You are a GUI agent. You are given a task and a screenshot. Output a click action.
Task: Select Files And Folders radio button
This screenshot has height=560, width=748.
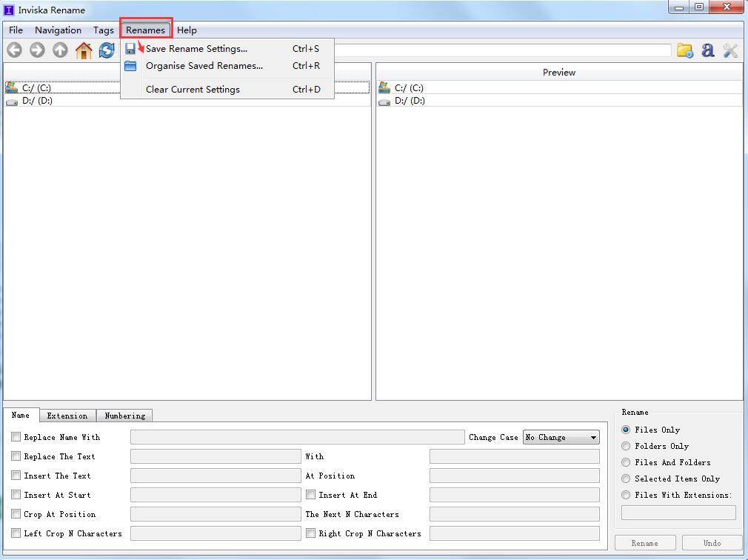pyautogui.click(x=626, y=462)
